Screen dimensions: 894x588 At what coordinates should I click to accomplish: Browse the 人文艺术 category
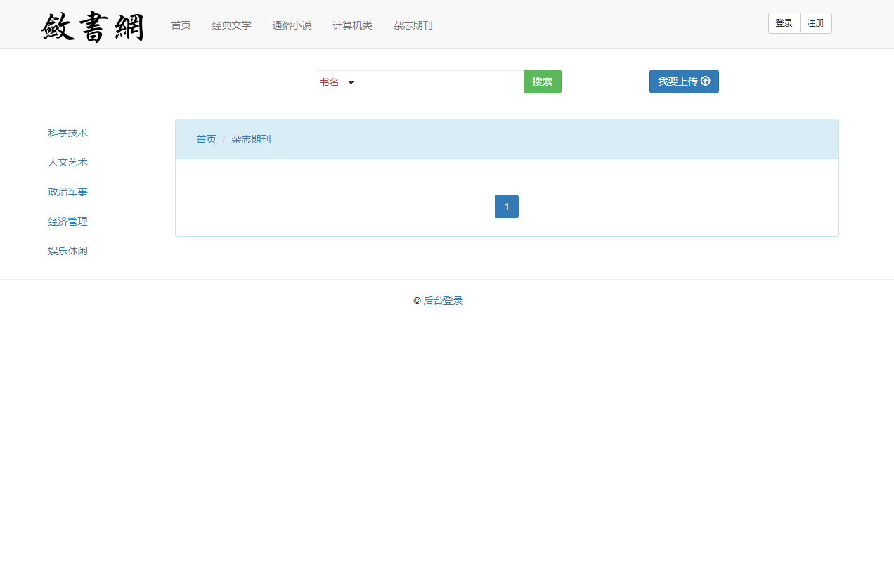(67, 162)
